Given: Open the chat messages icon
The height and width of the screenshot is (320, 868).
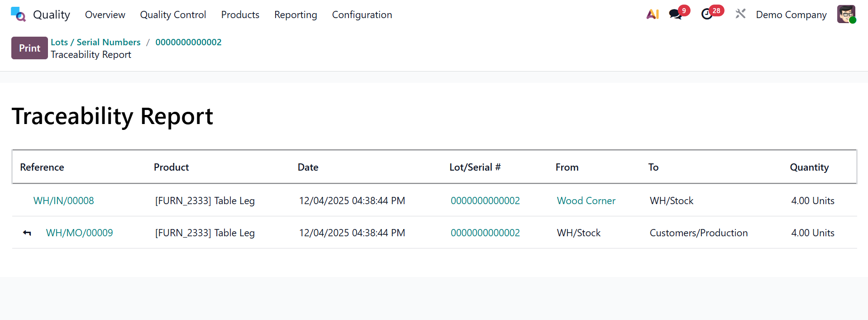Looking at the screenshot, I should tap(676, 14).
